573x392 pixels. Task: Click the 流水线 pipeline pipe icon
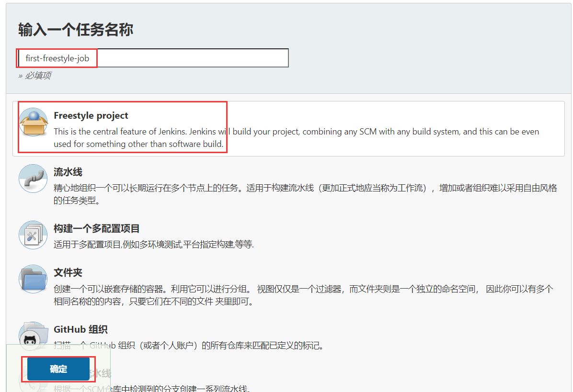(x=33, y=179)
